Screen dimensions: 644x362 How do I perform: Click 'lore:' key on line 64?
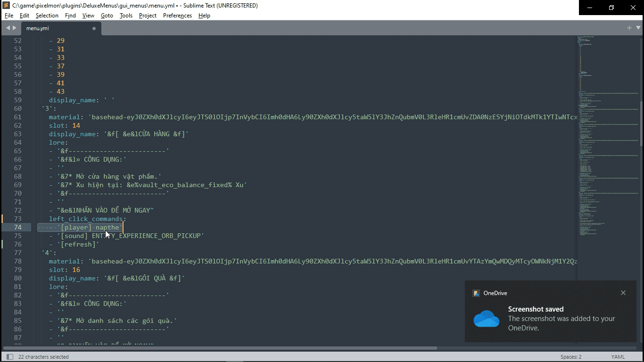point(58,142)
